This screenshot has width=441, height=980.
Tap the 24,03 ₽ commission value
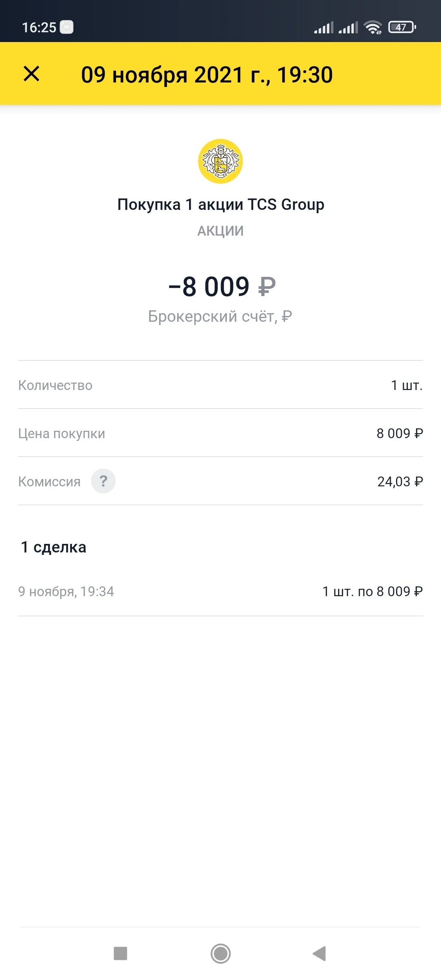tap(400, 481)
